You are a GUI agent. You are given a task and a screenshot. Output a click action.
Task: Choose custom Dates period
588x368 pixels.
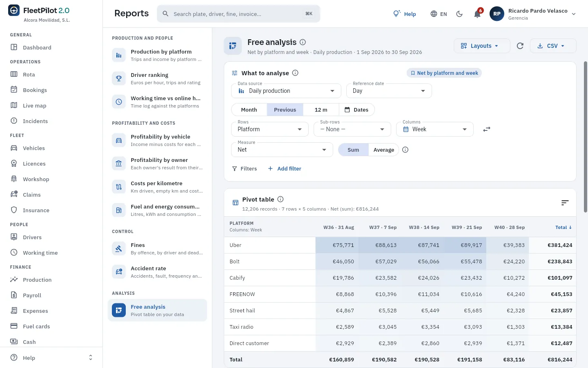point(356,110)
